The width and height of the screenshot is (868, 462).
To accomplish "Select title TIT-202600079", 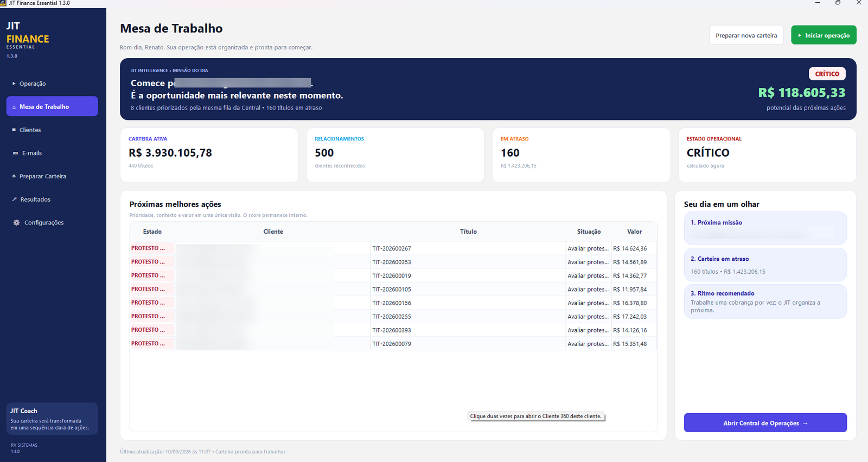I will pos(392,343).
